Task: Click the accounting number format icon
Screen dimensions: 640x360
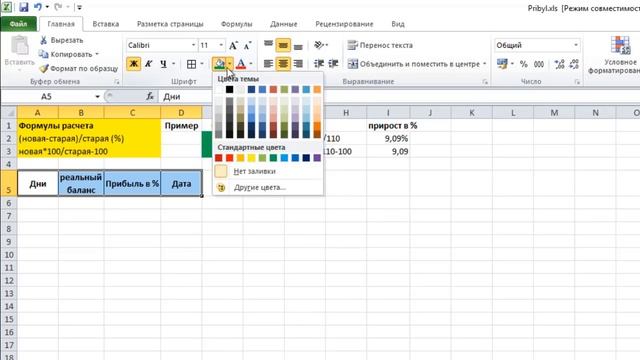Action: click(x=502, y=64)
